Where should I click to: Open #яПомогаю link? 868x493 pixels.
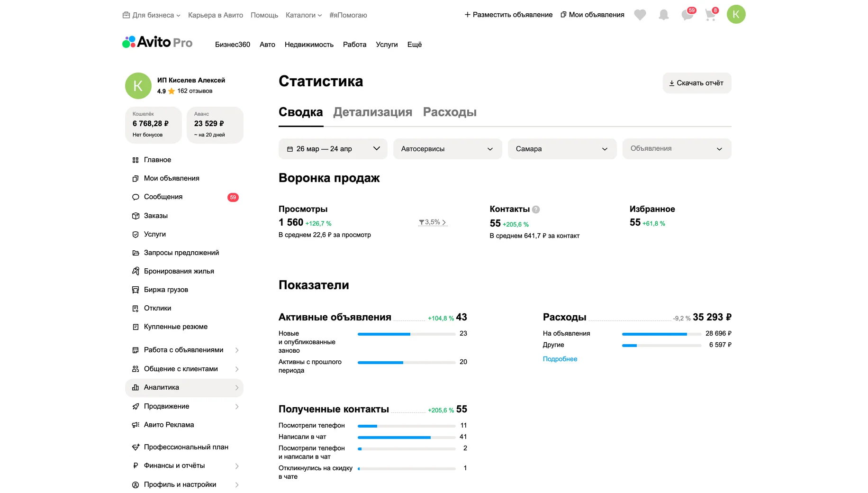point(348,15)
